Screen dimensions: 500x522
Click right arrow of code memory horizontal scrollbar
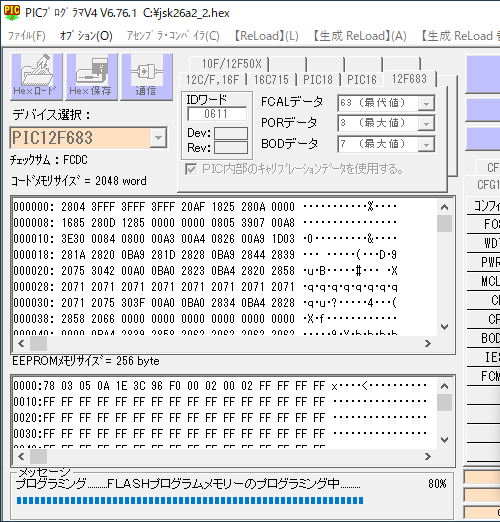tap(428, 343)
